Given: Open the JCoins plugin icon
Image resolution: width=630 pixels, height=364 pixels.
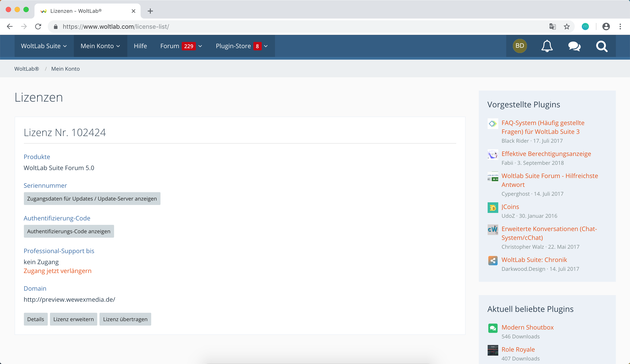Looking at the screenshot, I should pos(493,207).
